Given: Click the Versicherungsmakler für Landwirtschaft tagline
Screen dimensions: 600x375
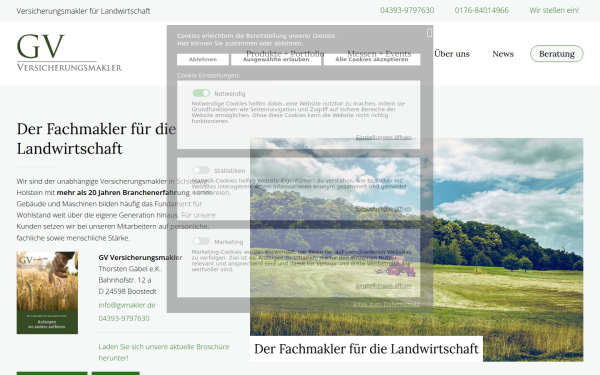Looking at the screenshot, I should pyautogui.click(x=83, y=11).
